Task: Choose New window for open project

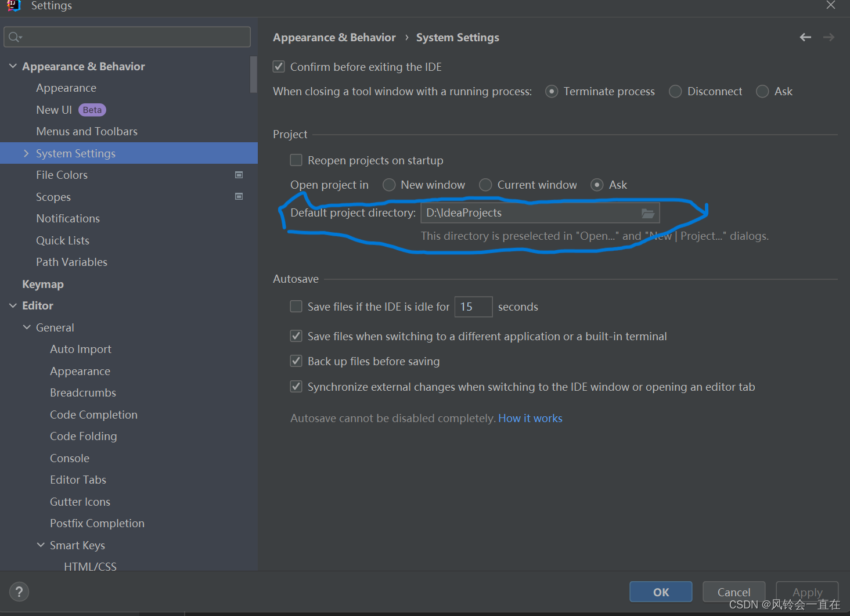Action: pos(389,185)
